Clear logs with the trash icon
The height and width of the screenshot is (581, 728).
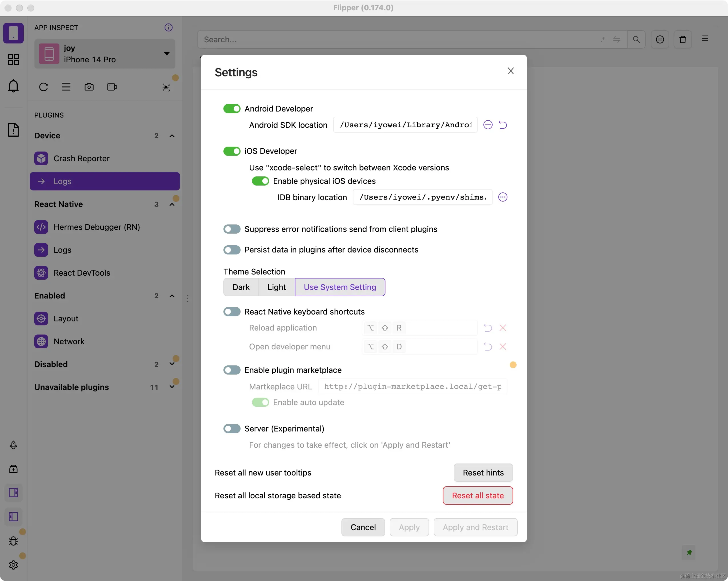[x=683, y=39]
